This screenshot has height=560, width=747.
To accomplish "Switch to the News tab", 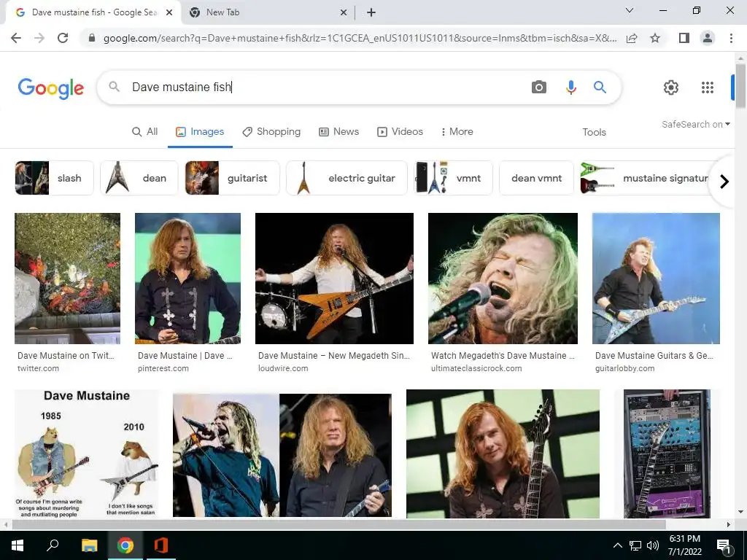I will point(338,132).
